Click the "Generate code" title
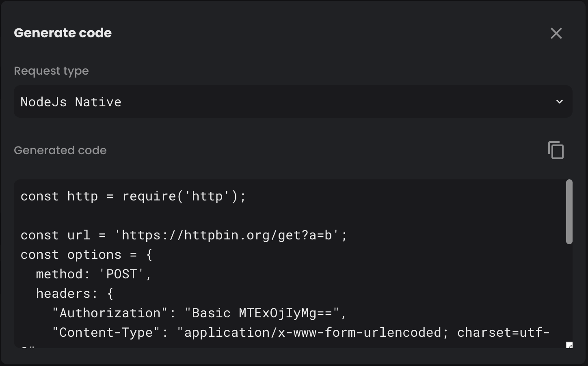 (63, 33)
